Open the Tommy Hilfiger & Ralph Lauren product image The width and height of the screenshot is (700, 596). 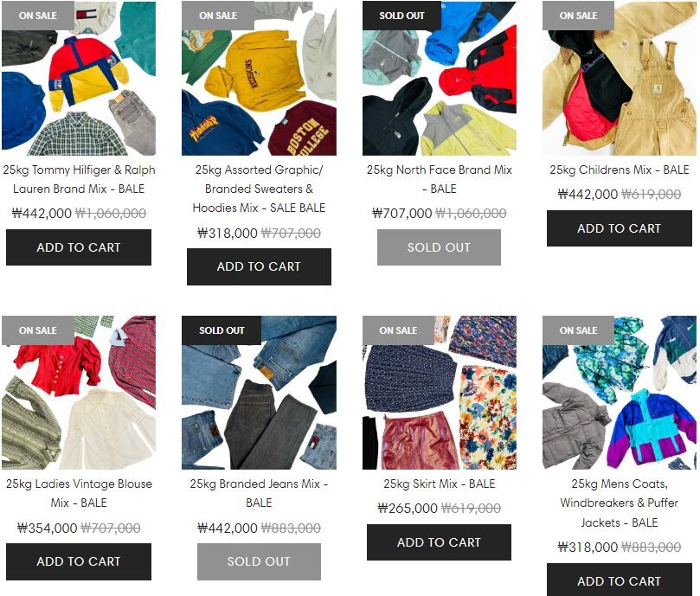point(79,78)
